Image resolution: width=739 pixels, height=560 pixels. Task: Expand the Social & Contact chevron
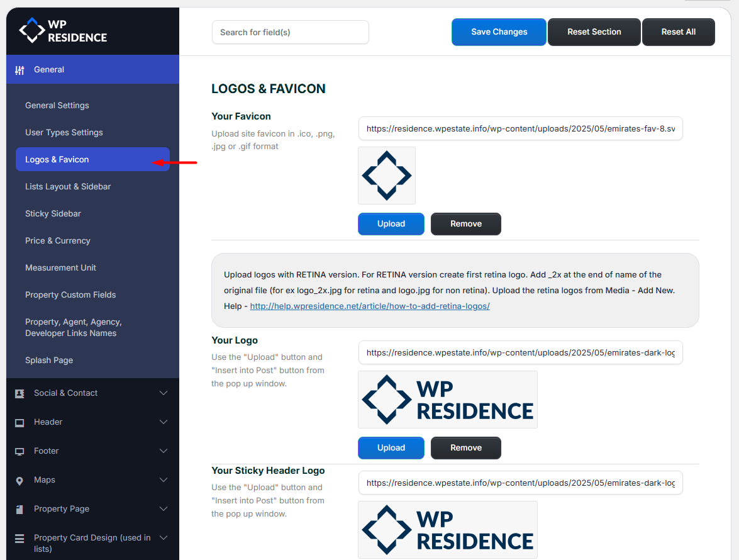(164, 393)
